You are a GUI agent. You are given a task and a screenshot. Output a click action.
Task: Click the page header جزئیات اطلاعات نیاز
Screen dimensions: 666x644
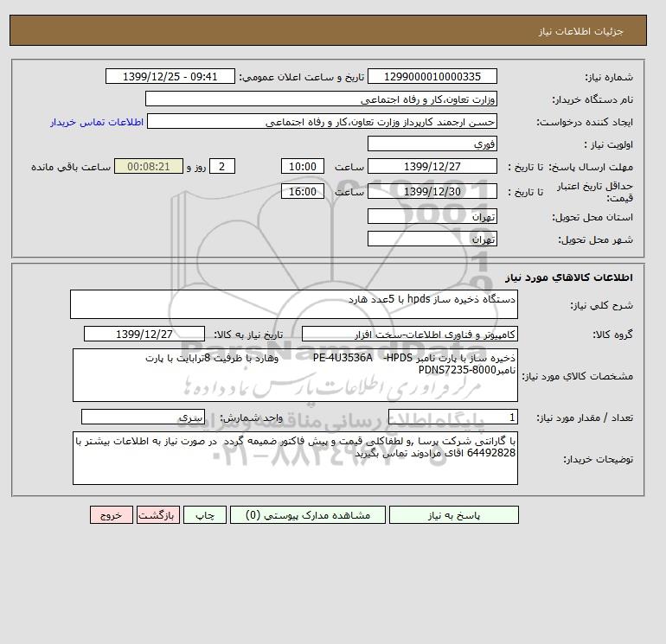click(x=580, y=32)
